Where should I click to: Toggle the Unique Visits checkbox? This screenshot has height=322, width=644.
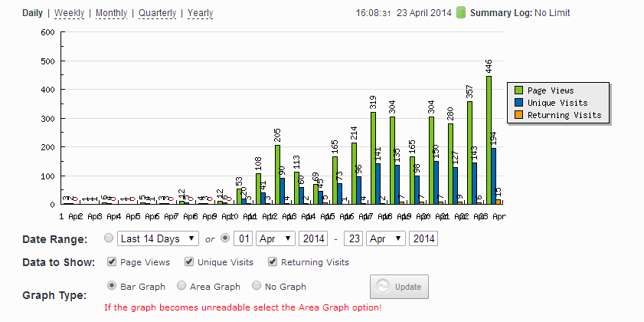[x=189, y=262]
